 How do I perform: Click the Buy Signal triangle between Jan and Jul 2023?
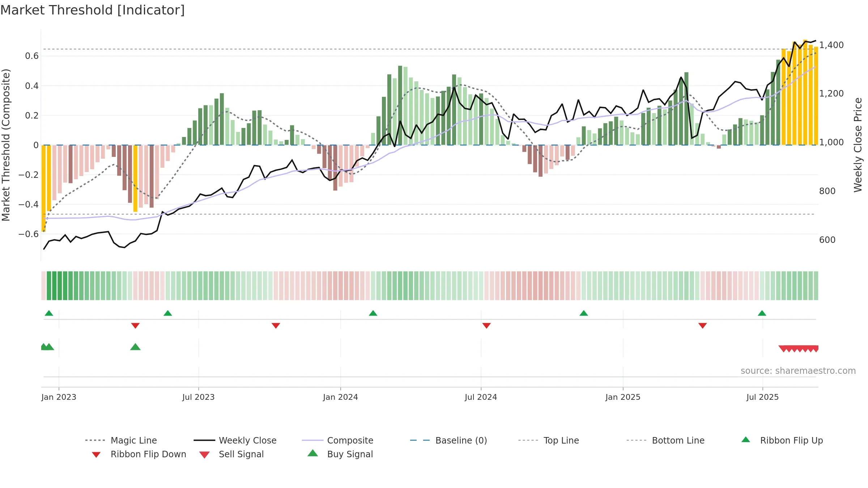click(135, 347)
